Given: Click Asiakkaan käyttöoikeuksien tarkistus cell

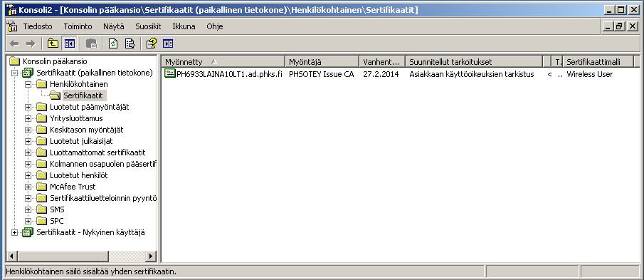Looking at the screenshot, I should click(472, 74).
